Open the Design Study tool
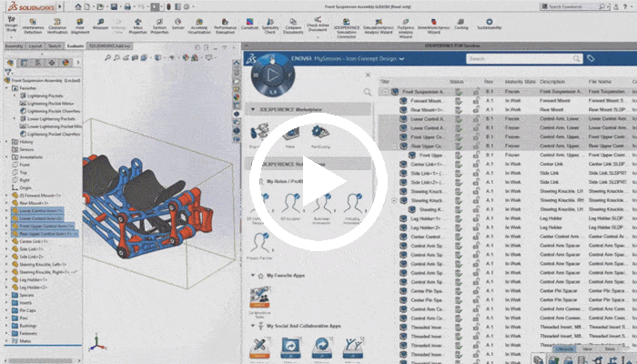 click(11, 25)
